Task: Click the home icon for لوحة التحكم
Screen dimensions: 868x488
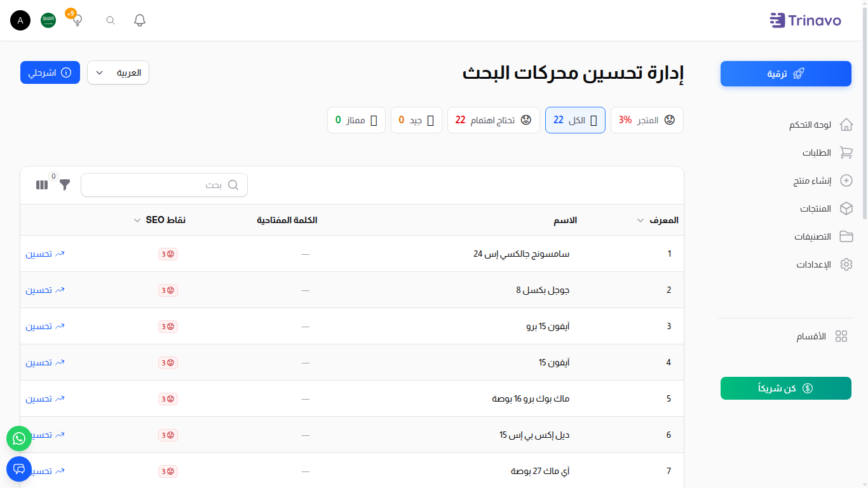Action: point(846,125)
